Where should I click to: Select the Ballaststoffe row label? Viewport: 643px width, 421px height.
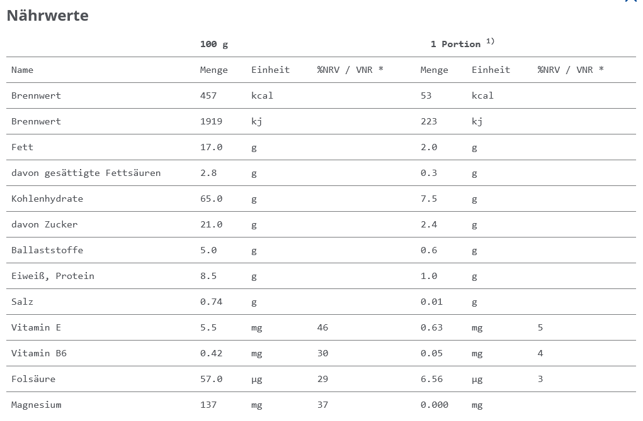[47, 250]
